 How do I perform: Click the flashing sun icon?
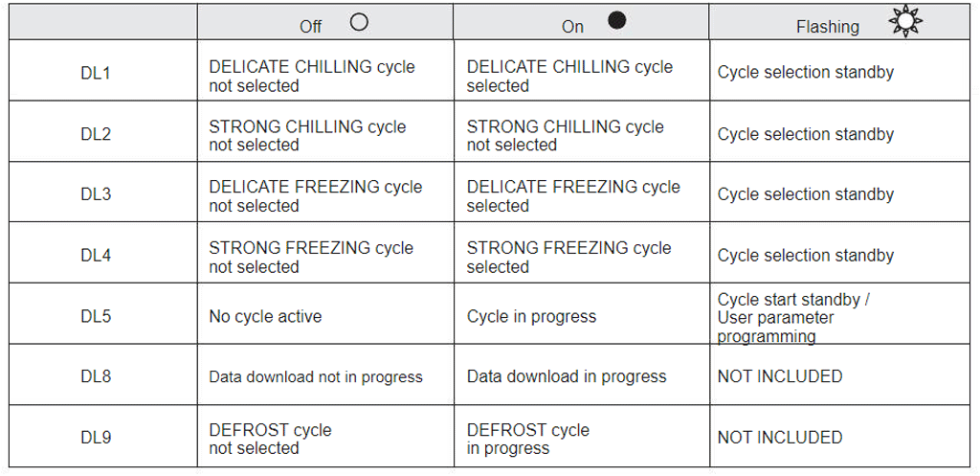(x=902, y=21)
